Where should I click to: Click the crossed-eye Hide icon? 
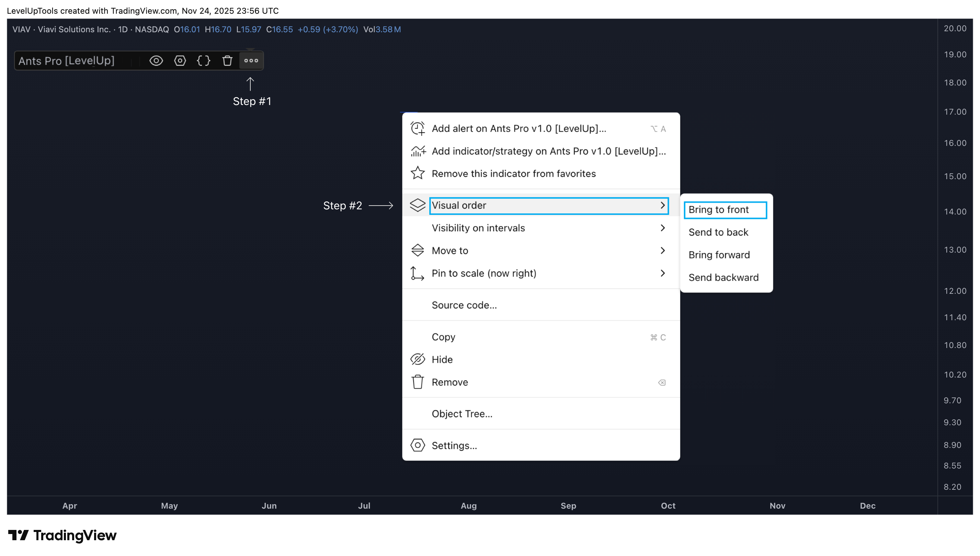click(418, 360)
